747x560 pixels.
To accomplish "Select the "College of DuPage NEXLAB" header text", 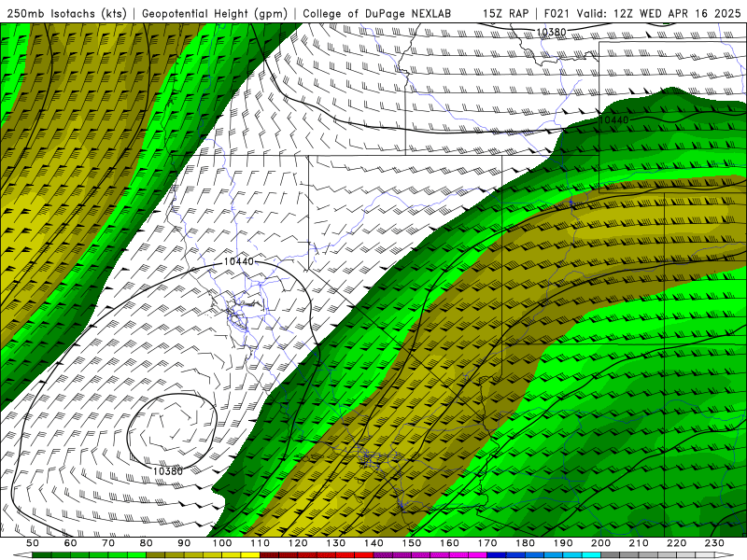I will pyautogui.click(x=377, y=13).
